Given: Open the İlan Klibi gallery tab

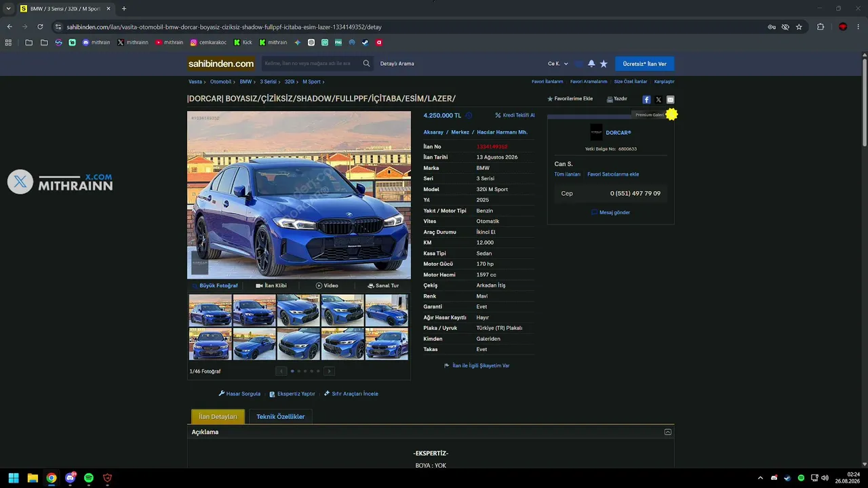Looking at the screenshot, I should click(271, 285).
